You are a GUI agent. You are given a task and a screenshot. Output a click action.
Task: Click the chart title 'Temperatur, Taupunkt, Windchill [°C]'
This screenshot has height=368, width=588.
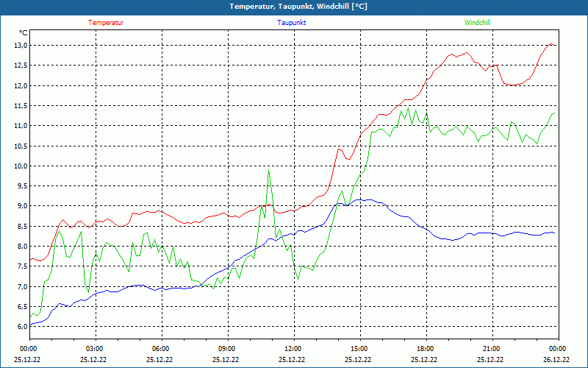pyautogui.click(x=298, y=7)
